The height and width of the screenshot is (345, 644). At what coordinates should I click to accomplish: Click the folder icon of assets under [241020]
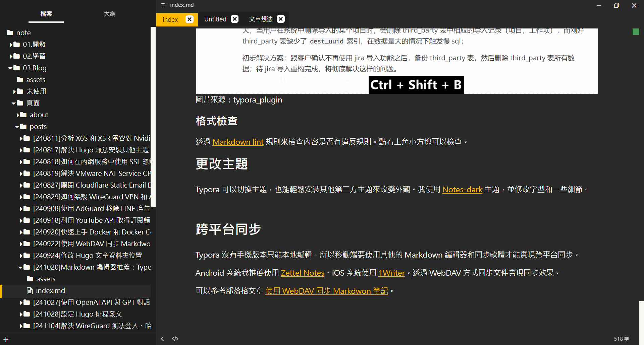coord(30,279)
